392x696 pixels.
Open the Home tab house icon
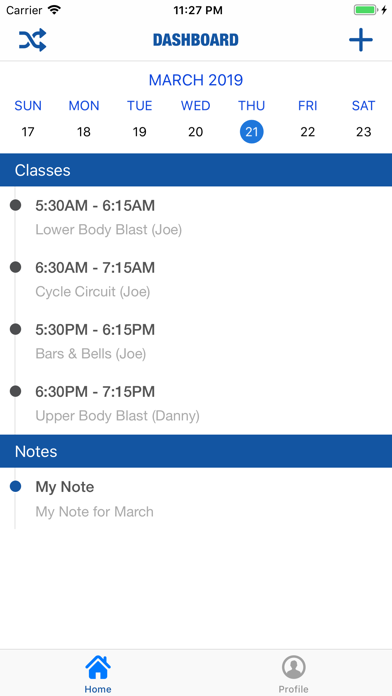[98, 667]
